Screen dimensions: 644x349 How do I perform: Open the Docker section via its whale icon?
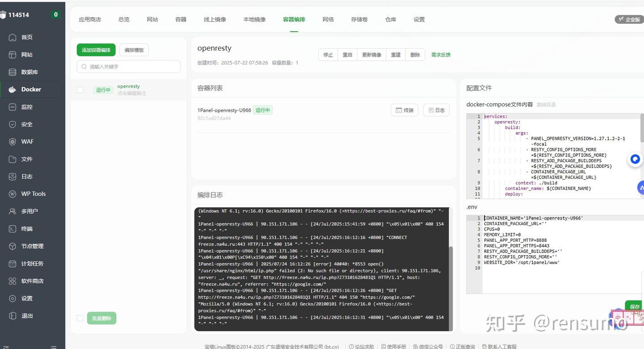point(13,89)
